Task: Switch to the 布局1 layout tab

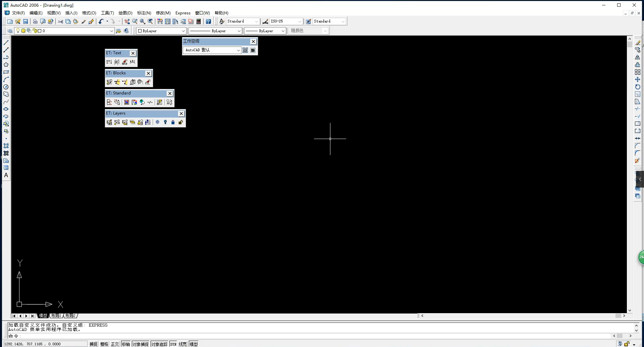Action: [x=56, y=316]
